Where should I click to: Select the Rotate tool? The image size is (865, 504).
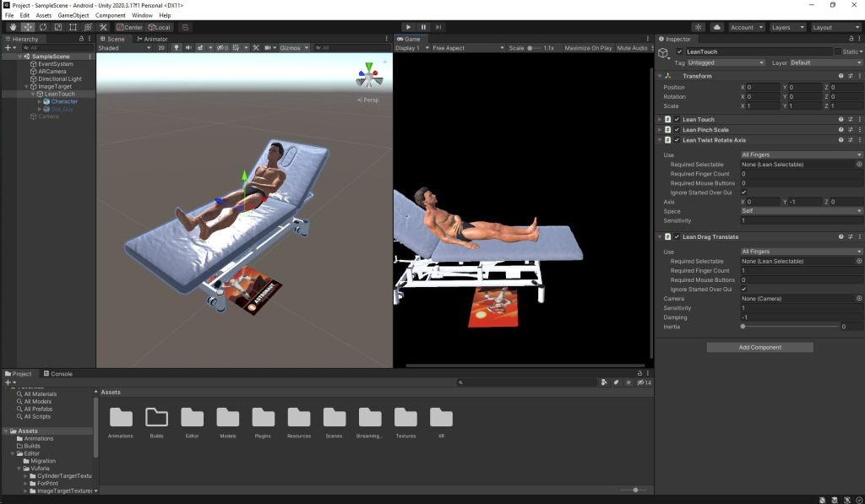pos(42,27)
